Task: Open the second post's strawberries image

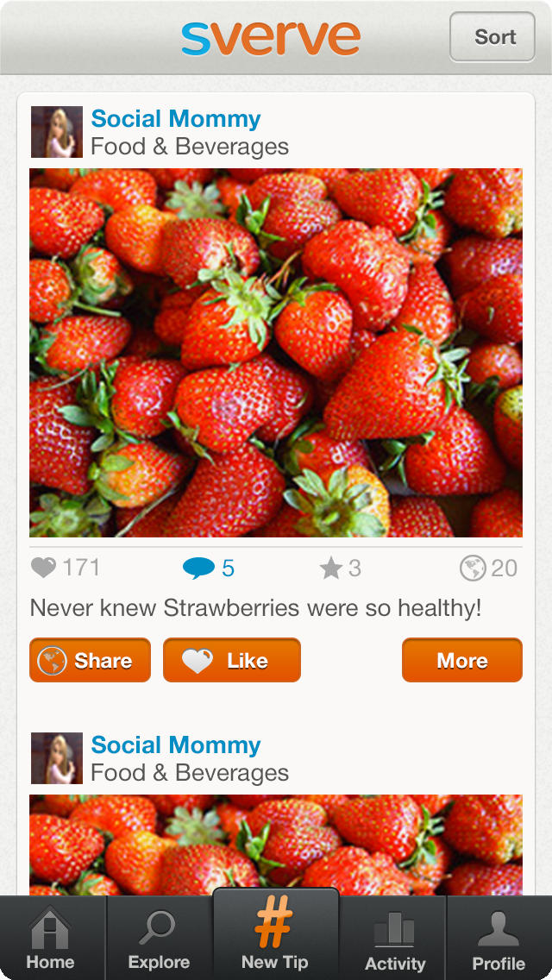Action: pos(276,844)
